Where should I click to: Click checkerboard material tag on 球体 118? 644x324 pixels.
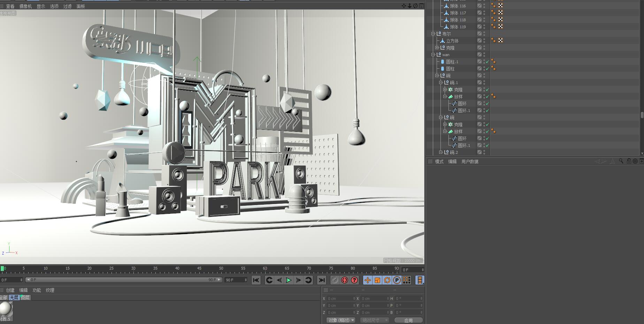click(500, 20)
